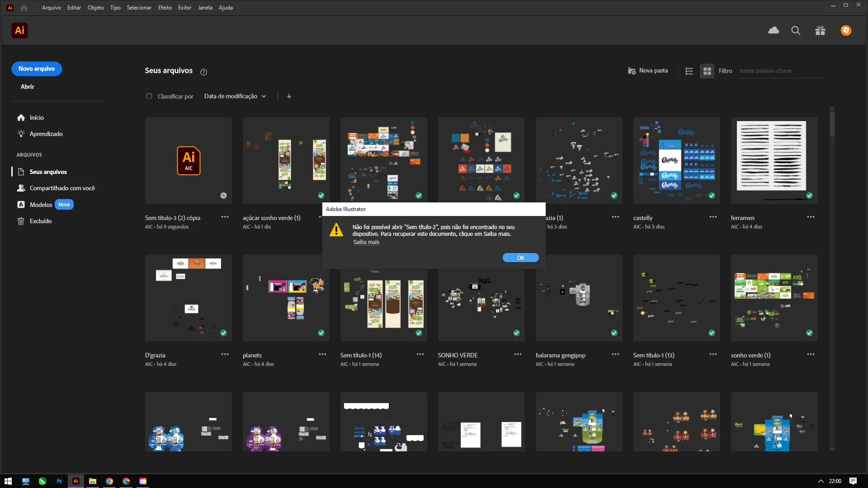Image resolution: width=868 pixels, height=488 pixels.
Task: Click the Saiba mais link
Action: click(x=366, y=242)
